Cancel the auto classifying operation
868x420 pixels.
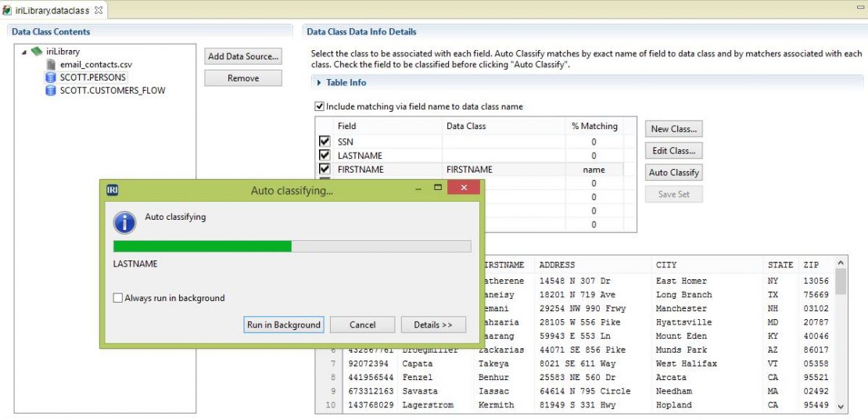point(363,325)
